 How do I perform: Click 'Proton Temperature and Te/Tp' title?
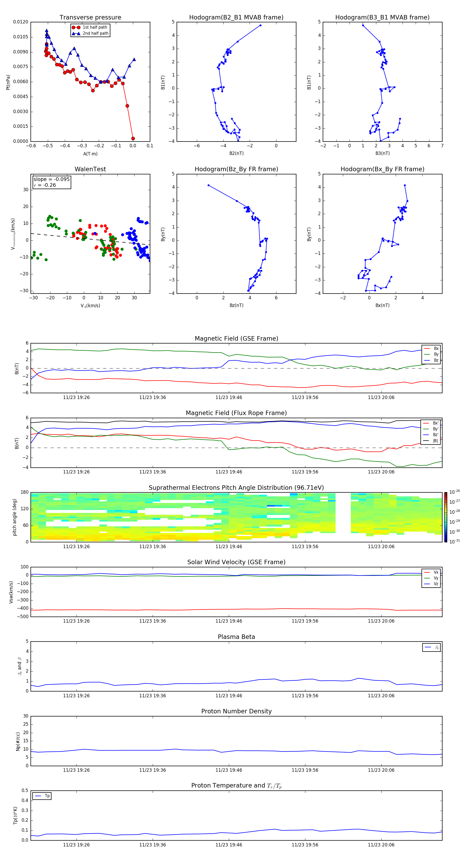pos(236,785)
